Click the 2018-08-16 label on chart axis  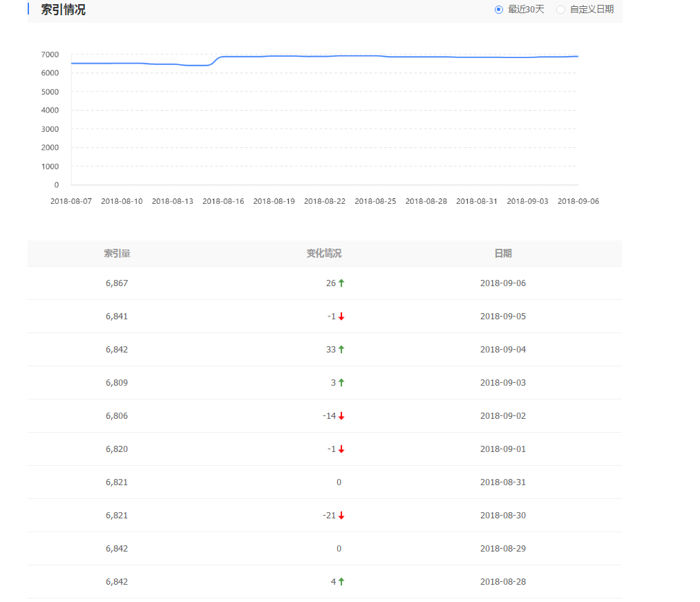pyautogui.click(x=223, y=201)
